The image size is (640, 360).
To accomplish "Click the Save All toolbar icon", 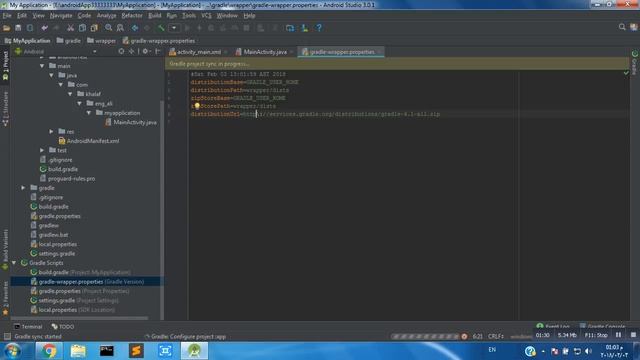I will (x=18, y=28).
